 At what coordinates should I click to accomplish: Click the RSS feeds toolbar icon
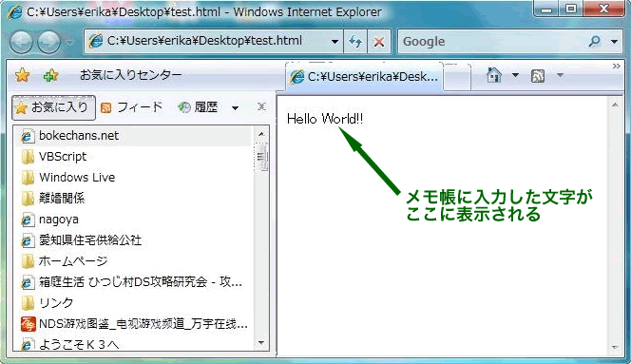pos(538,76)
